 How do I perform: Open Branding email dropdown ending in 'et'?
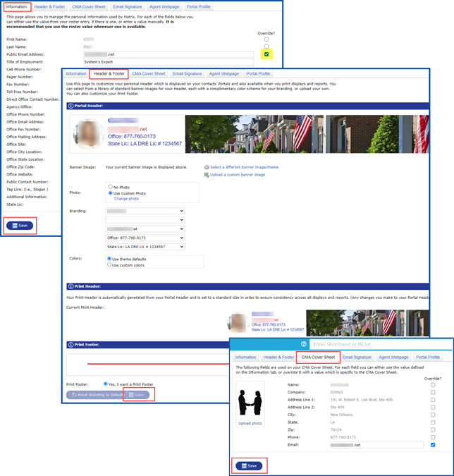pos(145,229)
